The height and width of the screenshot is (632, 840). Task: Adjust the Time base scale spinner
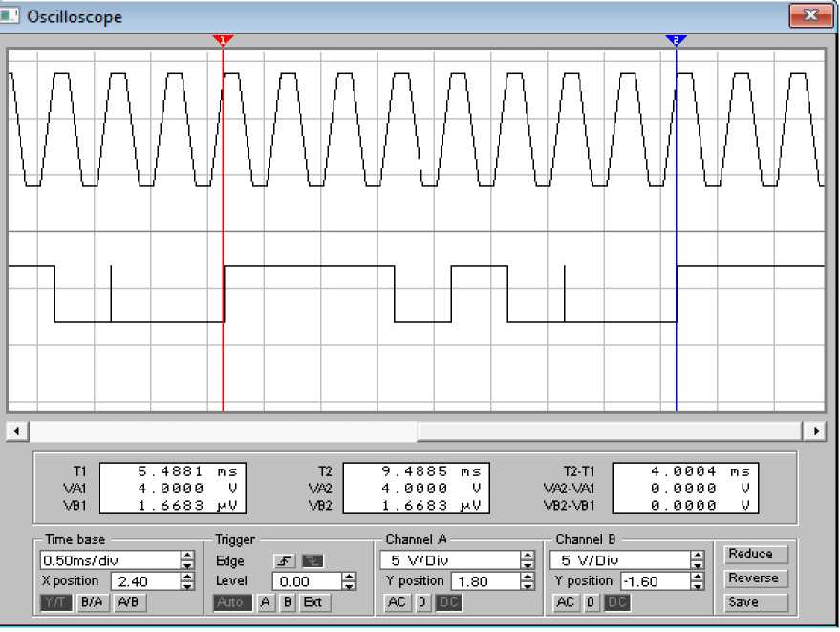click(x=187, y=560)
